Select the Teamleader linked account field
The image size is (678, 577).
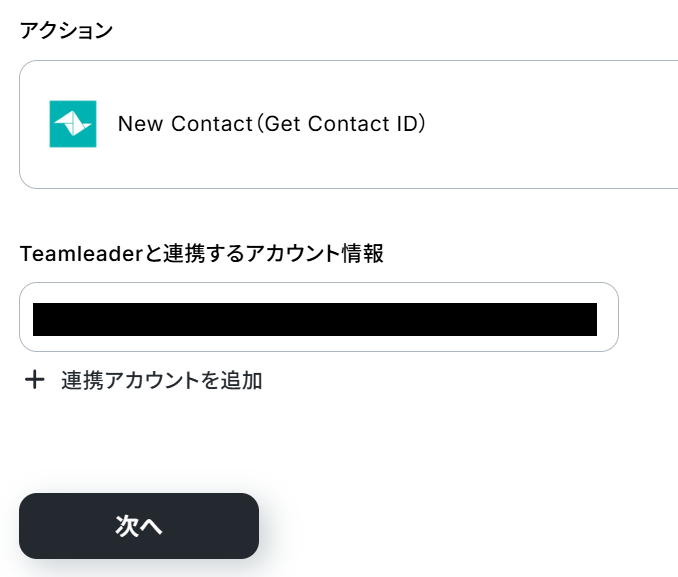pyautogui.click(x=318, y=317)
